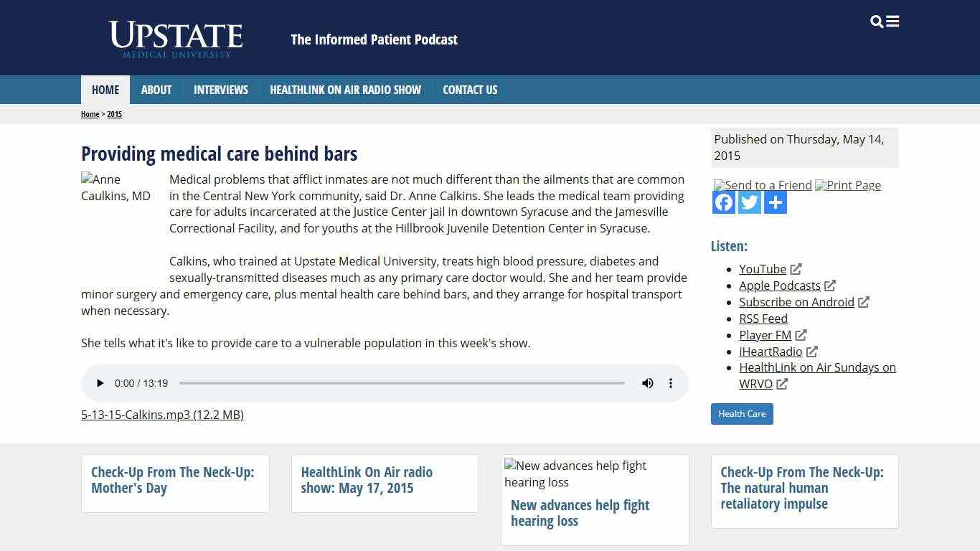Image resolution: width=980 pixels, height=551 pixels.
Task: Switch to the INTERVIEWS tab
Action: [x=220, y=90]
